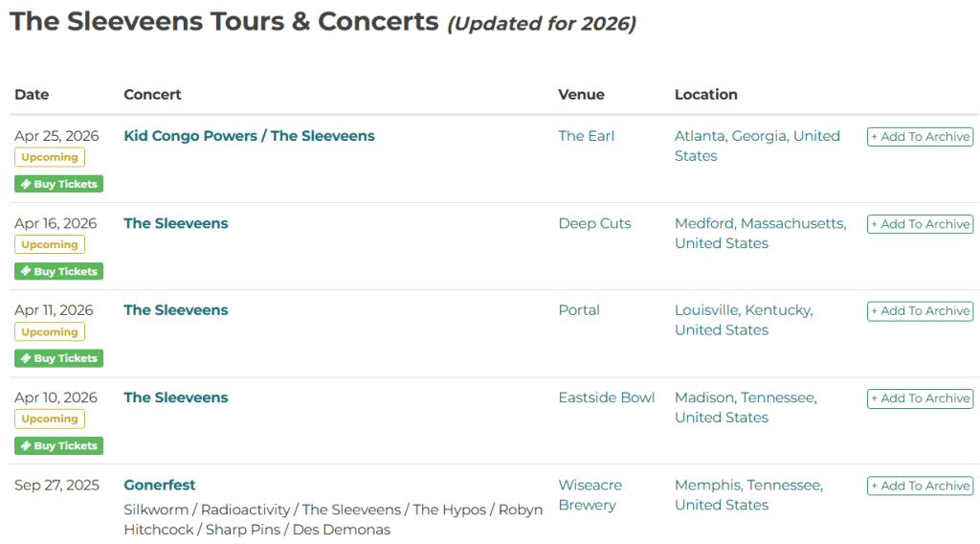This screenshot has height=544, width=980.
Task: Go to the Portal venue page
Action: click(579, 310)
